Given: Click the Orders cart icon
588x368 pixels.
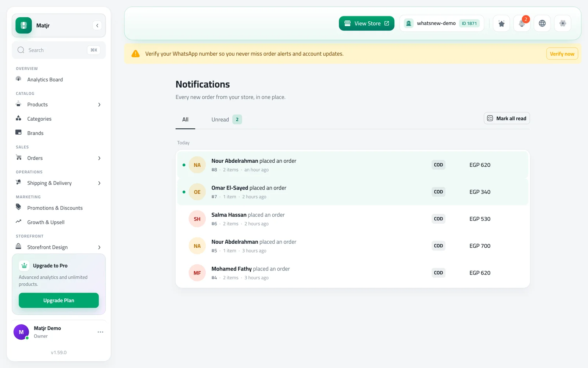Looking at the screenshot, I should tap(18, 158).
